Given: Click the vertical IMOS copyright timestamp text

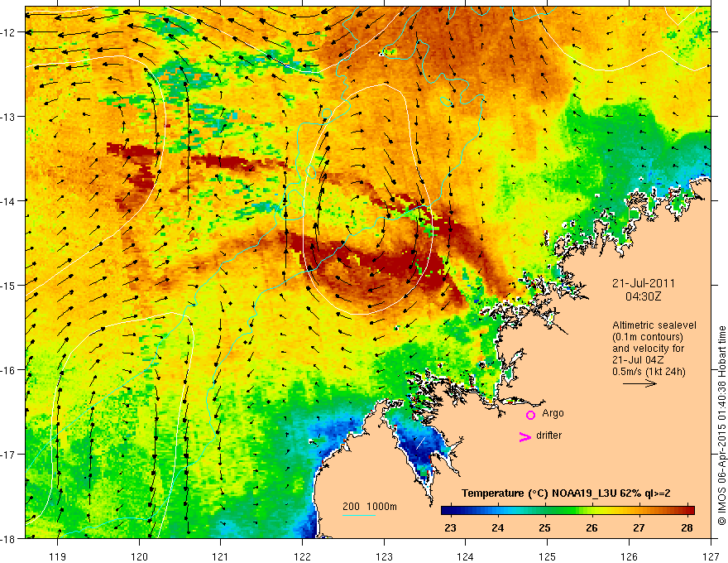Looking at the screenshot, I should click(x=721, y=426).
